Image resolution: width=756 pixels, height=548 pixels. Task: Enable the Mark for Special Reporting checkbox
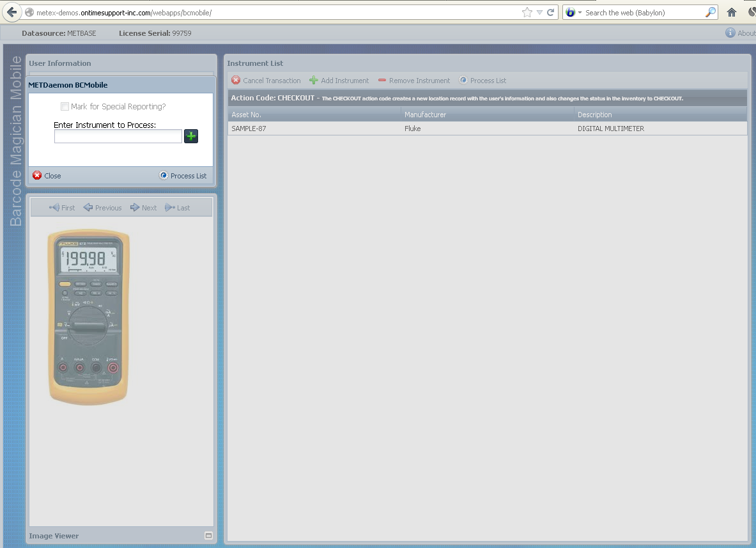65,106
